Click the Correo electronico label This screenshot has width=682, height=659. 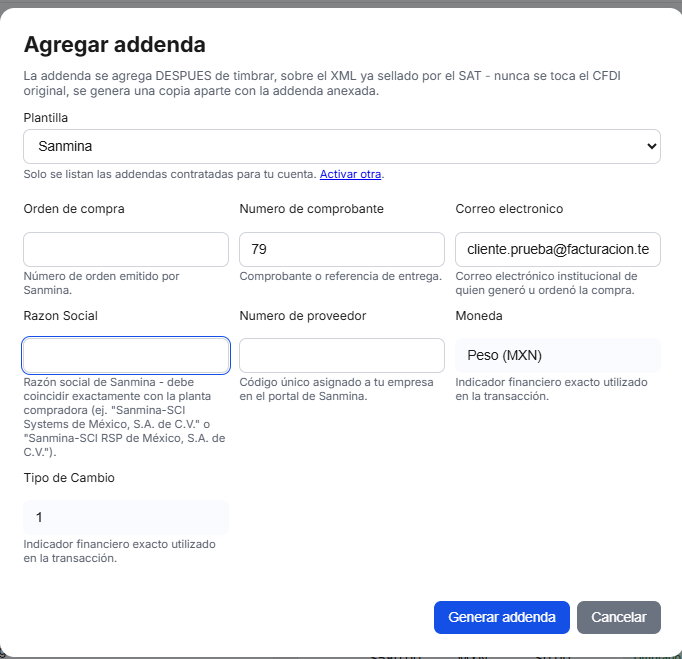(509, 209)
